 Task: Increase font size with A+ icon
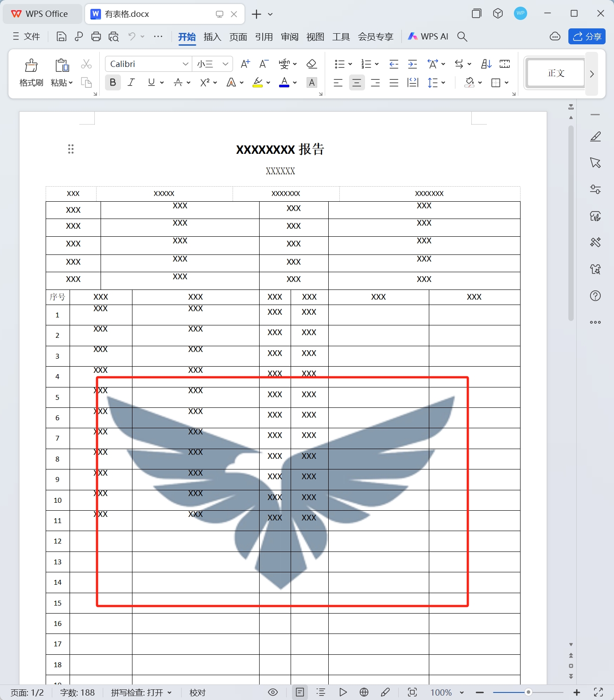coord(245,64)
